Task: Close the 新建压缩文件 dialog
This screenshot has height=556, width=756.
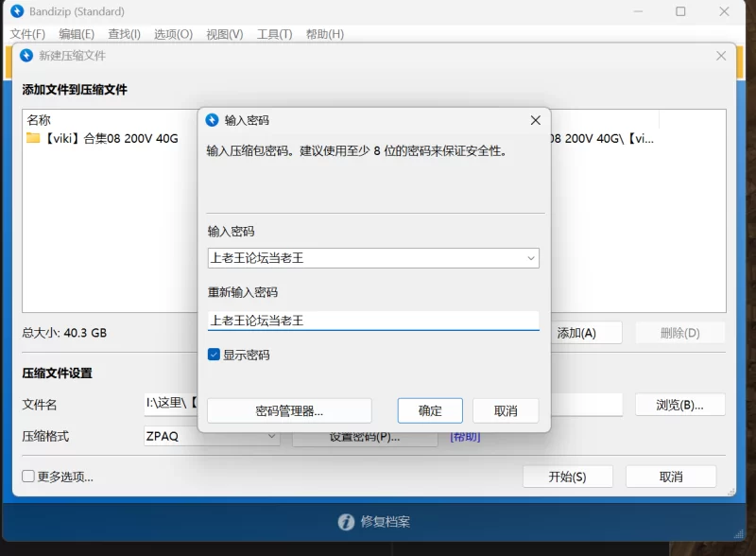Action: pyautogui.click(x=721, y=56)
